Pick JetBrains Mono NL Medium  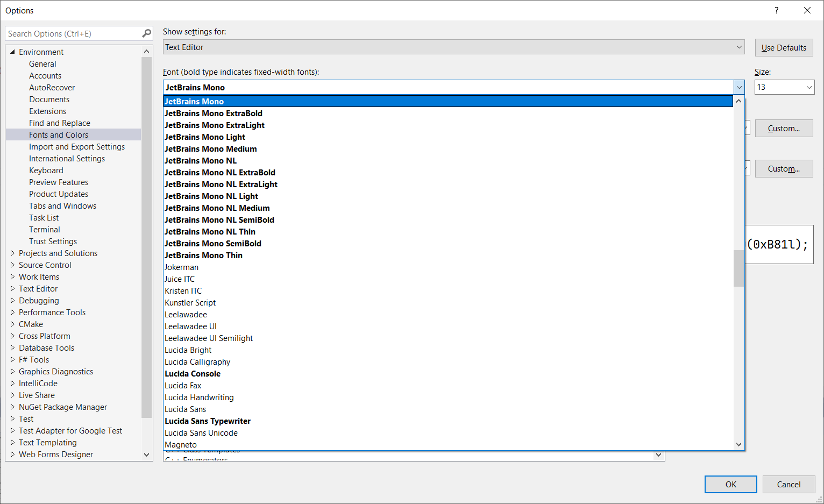pos(448,208)
